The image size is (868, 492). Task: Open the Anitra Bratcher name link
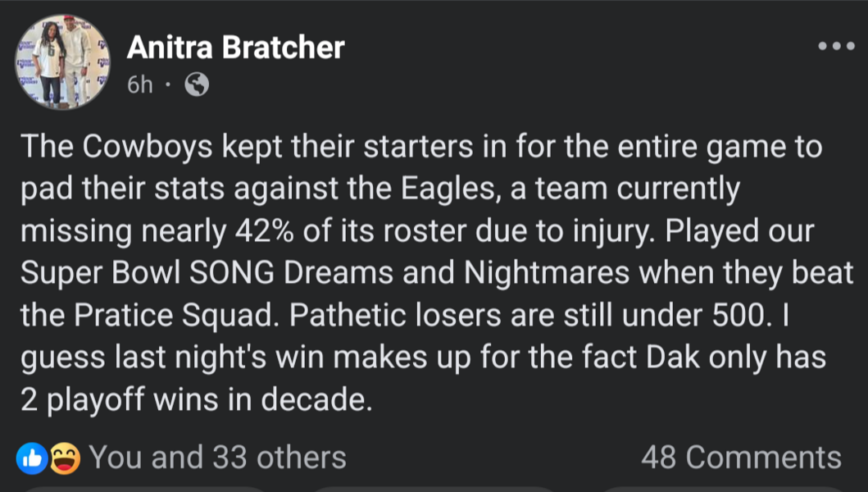pyautogui.click(x=236, y=48)
